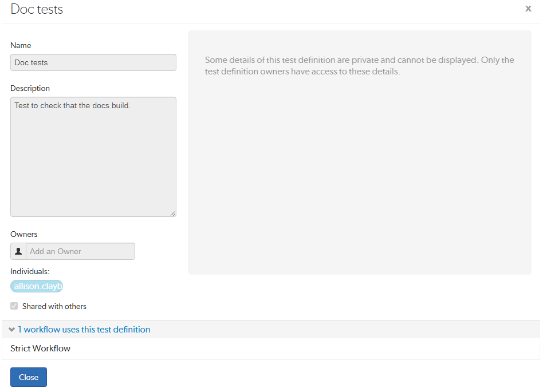Screen dimensions: 547x392
Task: Focus the Name field containing 'Doc tests'
Action: tap(93, 62)
